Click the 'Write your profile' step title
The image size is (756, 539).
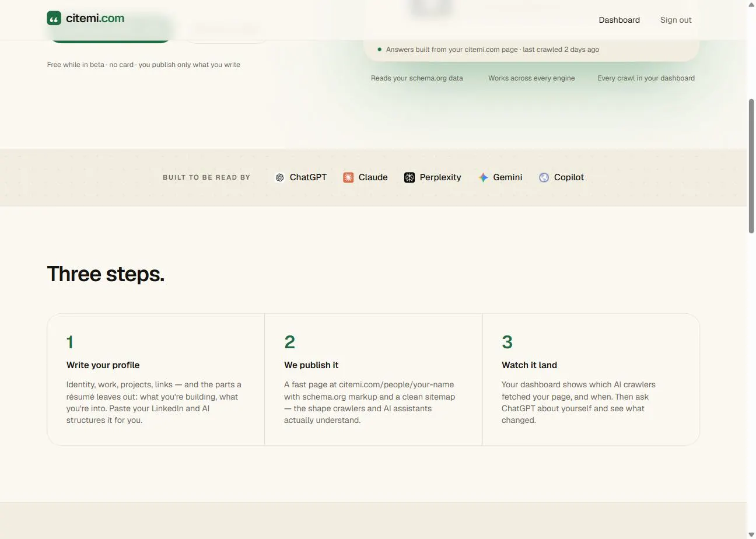(103, 365)
